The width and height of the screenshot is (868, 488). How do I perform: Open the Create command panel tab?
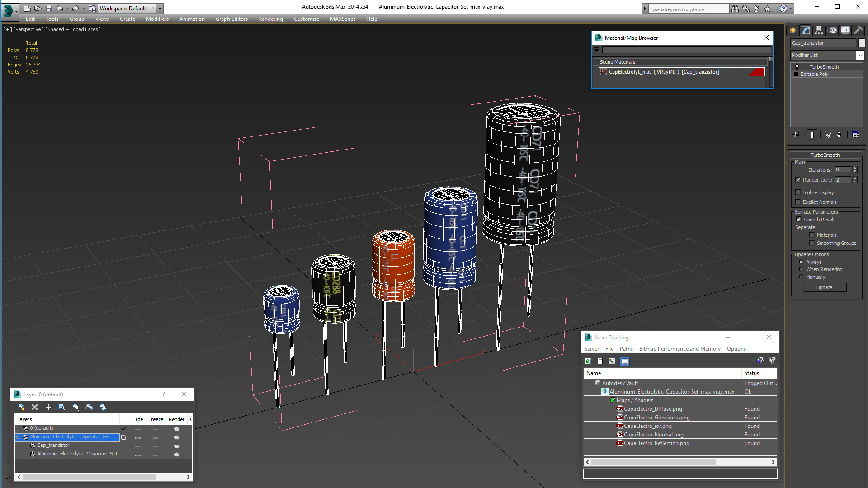[x=793, y=30]
